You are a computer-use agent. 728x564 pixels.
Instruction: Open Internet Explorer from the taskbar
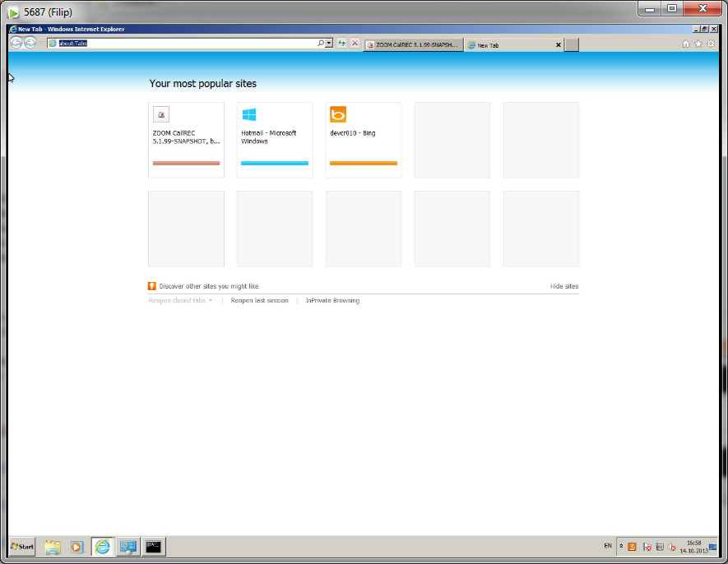coord(102,546)
